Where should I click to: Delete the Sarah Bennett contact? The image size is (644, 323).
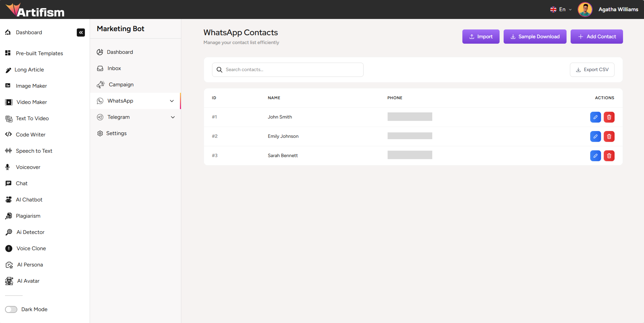[x=609, y=156]
